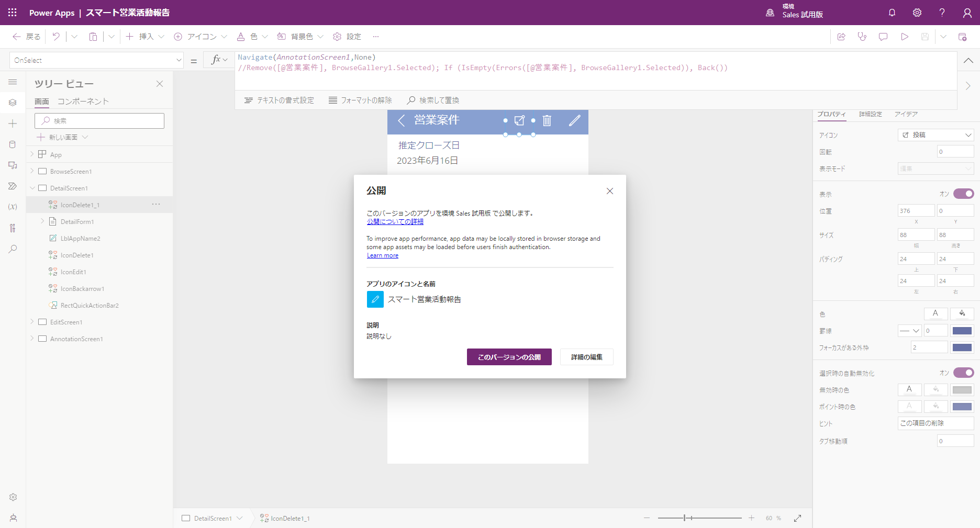
Task: Open the advanced tools icon in the left rail
Action: click(13, 228)
